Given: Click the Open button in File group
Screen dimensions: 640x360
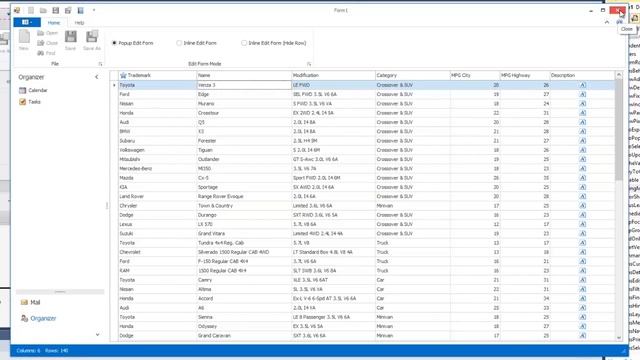Looking at the screenshot, I should tap(47, 33).
